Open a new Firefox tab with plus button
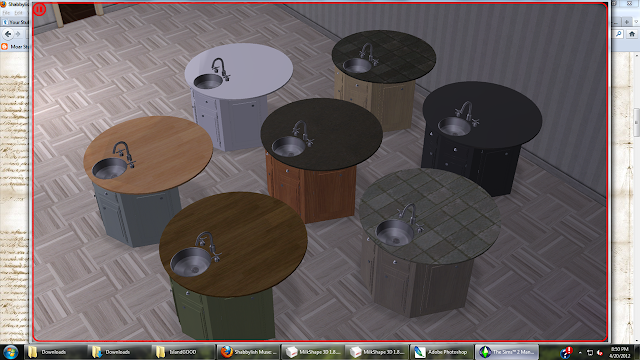The image size is (640, 360). tap(627, 22)
